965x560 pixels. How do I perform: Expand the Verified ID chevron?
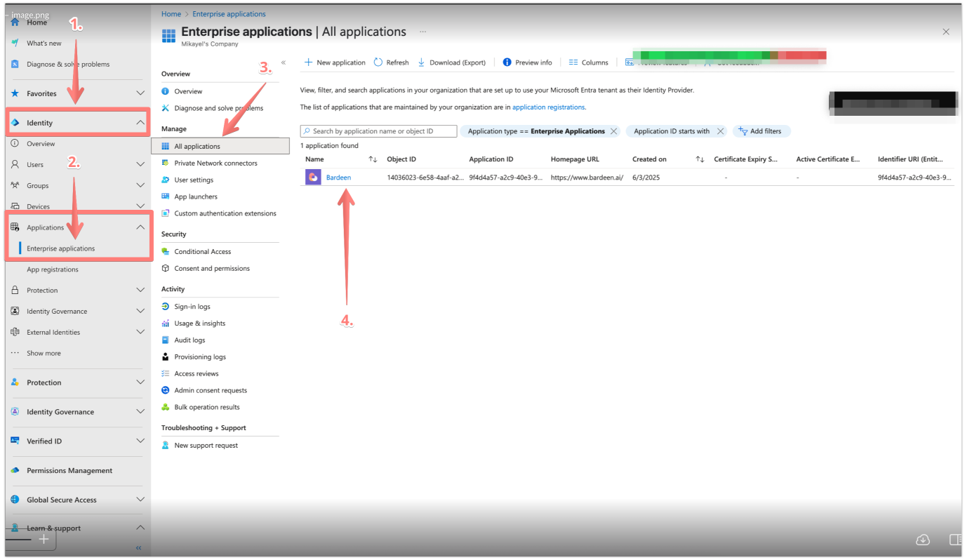(x=140, y=441)
